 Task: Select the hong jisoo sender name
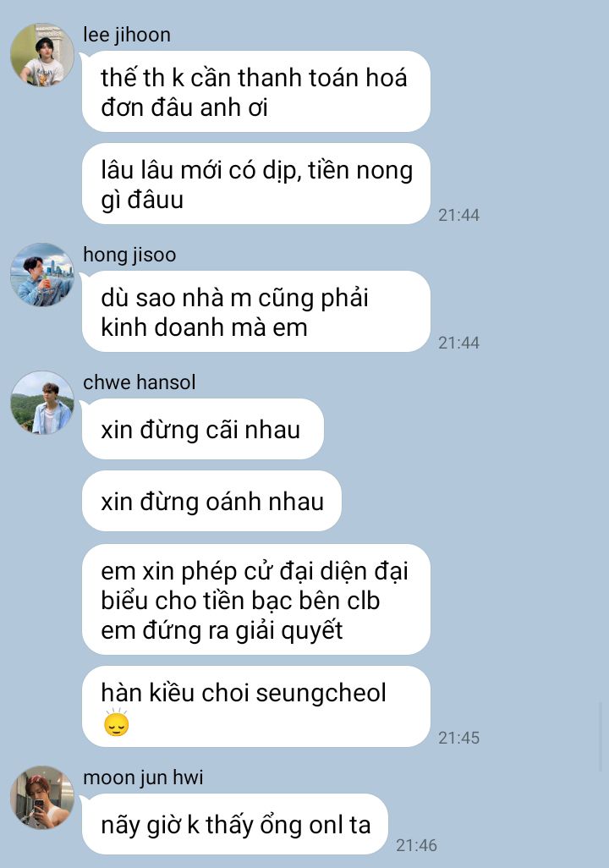point(129,255)
